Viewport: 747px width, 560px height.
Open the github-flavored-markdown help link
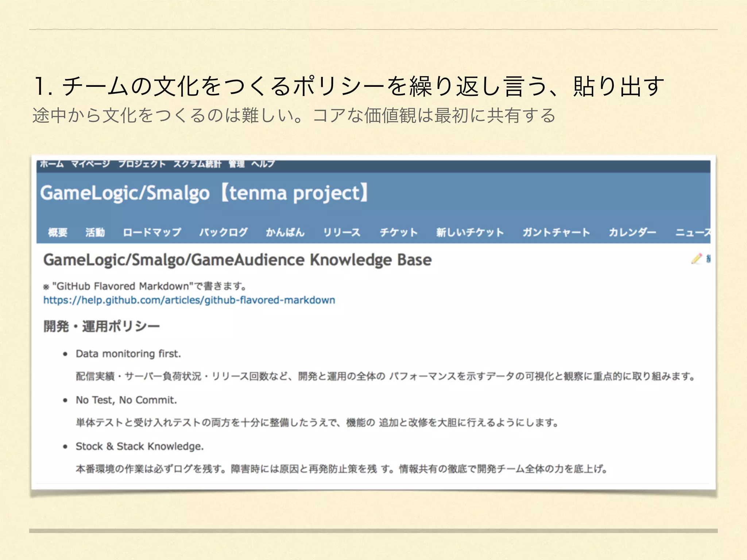coord(189,300)
